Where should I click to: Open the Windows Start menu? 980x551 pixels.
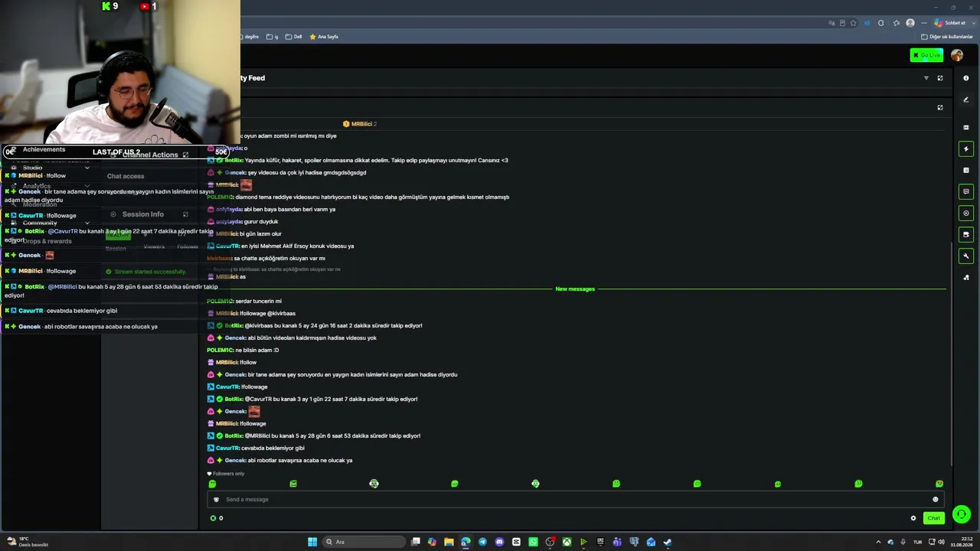pyautogui.click(x=312, y=542)
